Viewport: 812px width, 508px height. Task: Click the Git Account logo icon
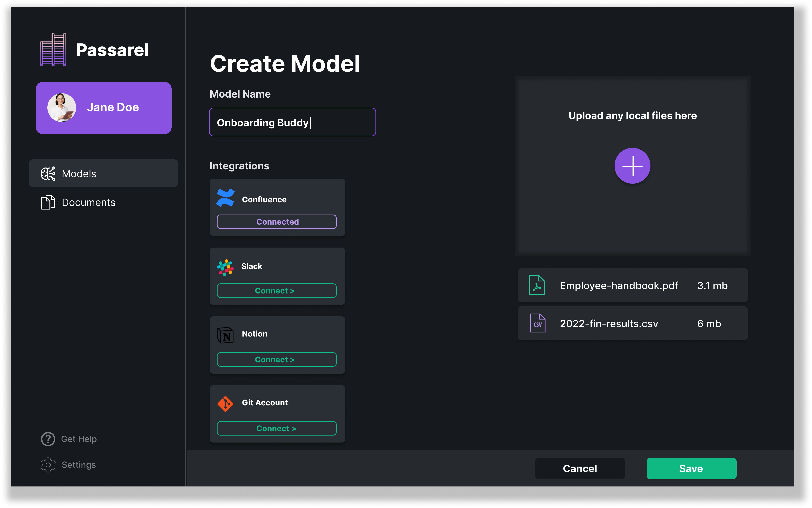225,403
